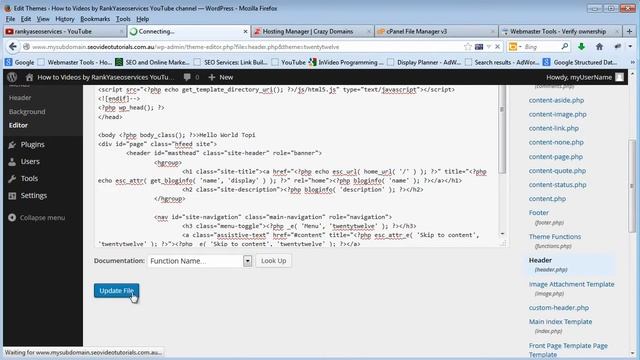Click the WordPress logo in admin bar
The height and width of the screenshot is (360, 640).
coord(12,77)
